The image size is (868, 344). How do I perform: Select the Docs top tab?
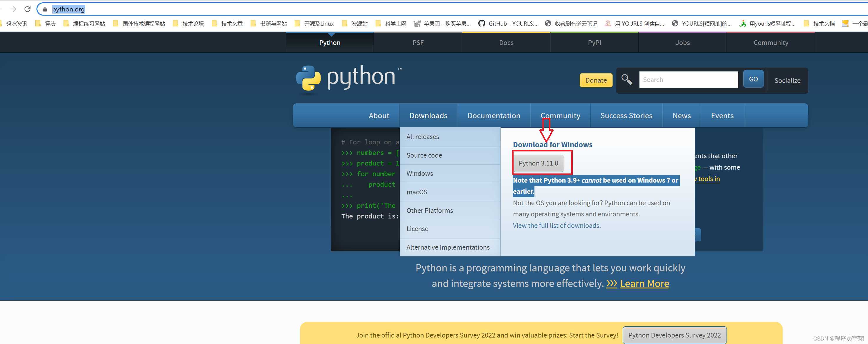pyautogui.click(x=506, y=42)
